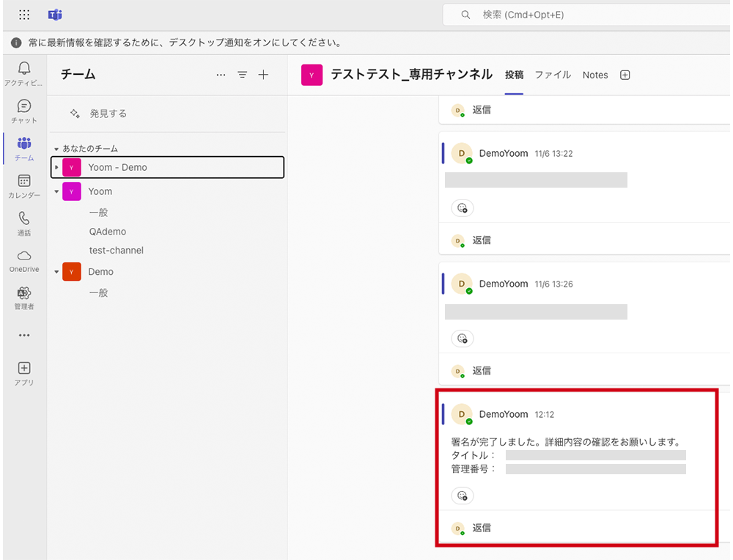The image size is (733, 560).
Task: Click the 12:12 timestamp
Action: (544, 415)
